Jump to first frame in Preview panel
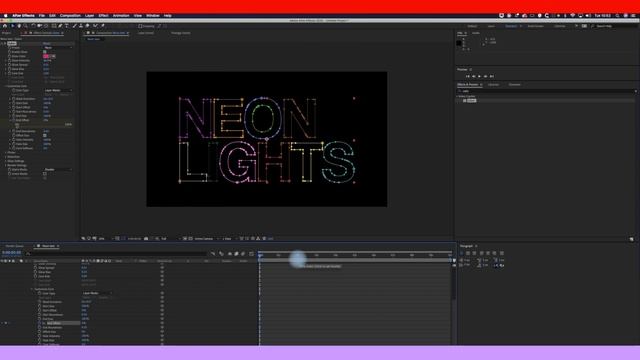This screenshot has width=640, height=360. click(x=468, y=76)
